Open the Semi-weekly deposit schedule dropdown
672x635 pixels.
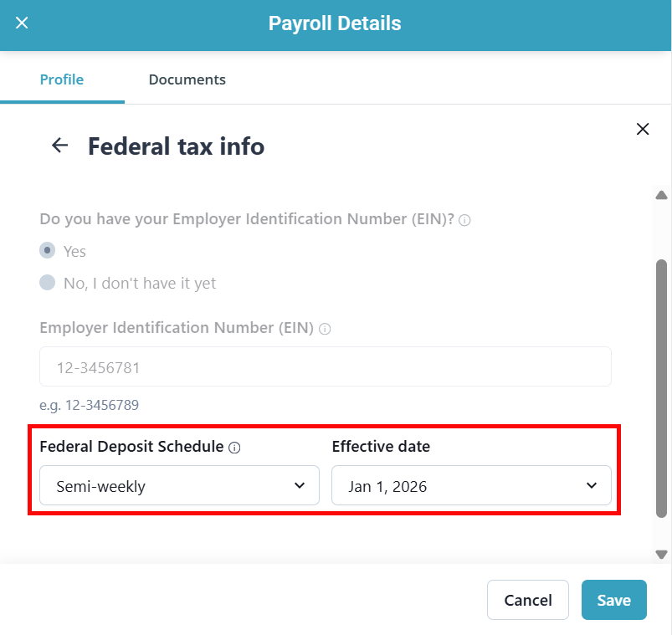click(x=179, y=485)
